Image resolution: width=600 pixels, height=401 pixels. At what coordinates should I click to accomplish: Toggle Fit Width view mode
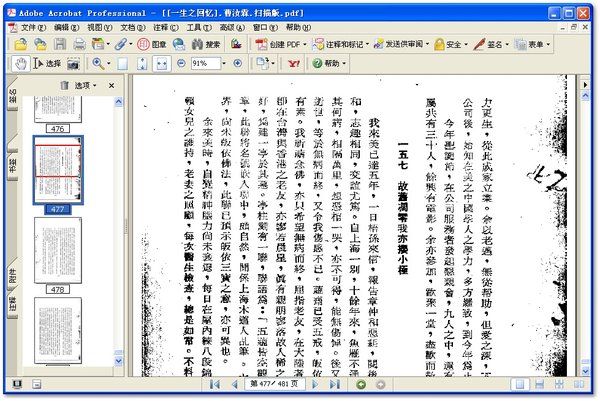161,64
